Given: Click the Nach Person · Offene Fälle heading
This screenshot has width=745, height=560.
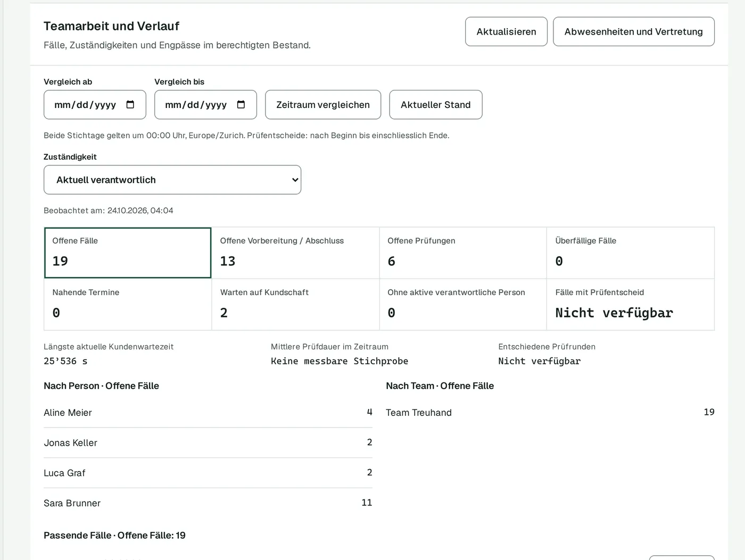Looking at the screenshot, I should click(x=101, y=386).
